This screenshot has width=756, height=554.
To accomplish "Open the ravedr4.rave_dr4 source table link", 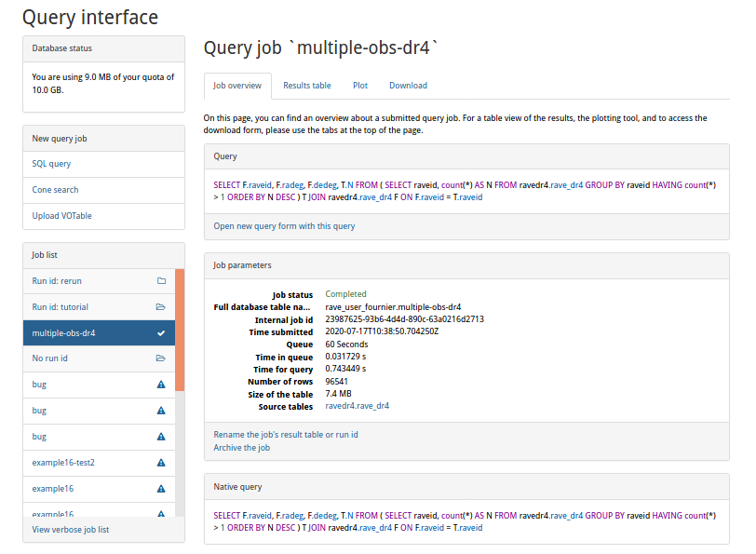I will pos(358,406).
